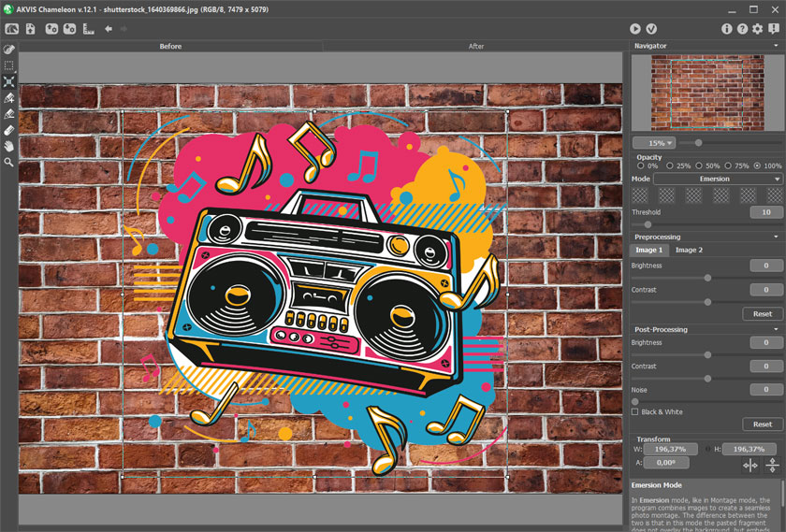Image resolution: width=786 pixels, height=532 pixels.
Task: Click the save image file icon
Action: point(31,29)
